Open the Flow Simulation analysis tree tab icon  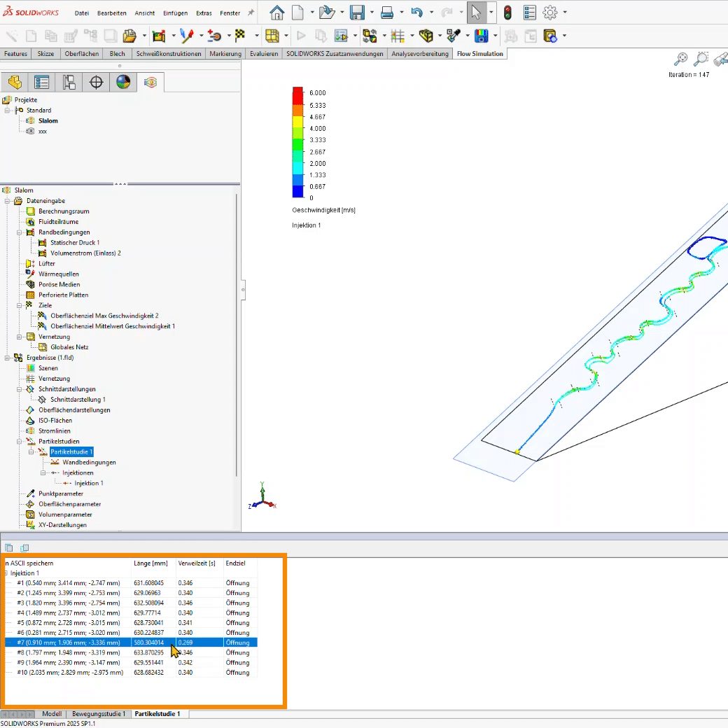pyautogui.click(x=150, y=83)
